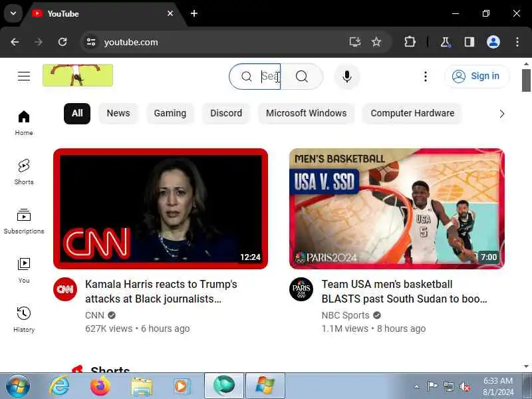
Task: Open the Windows Start menu
Action: click(17, 386)
